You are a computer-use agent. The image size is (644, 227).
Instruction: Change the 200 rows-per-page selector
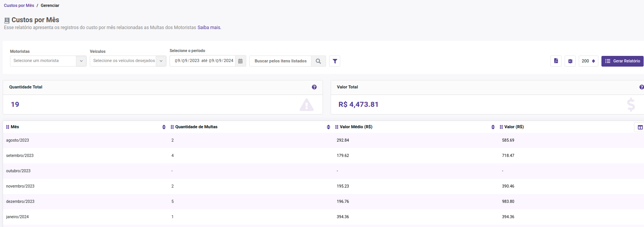pyautogui.click(x=588, y=61)
